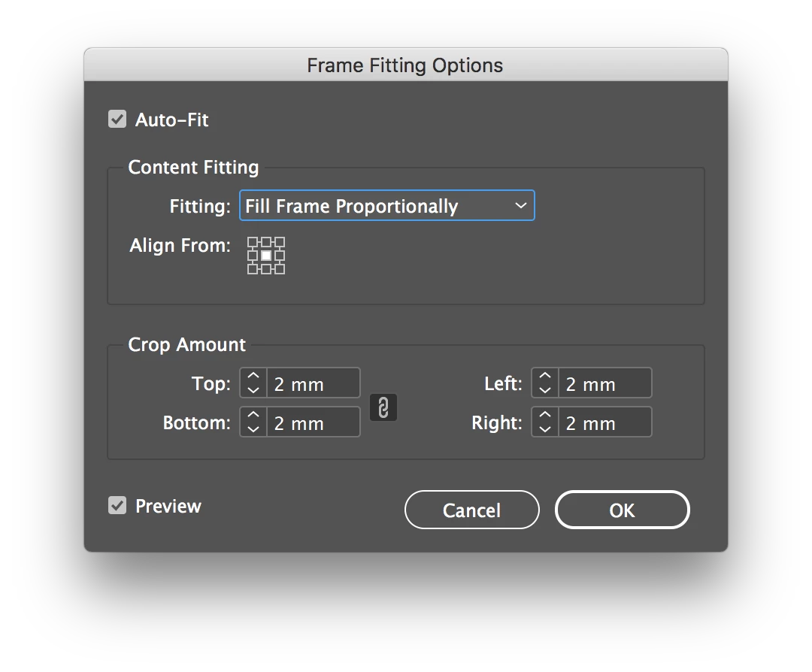The image size is (812, 672).
Task: Select the top-left Align From reference point
Action: tap(253, 242)
